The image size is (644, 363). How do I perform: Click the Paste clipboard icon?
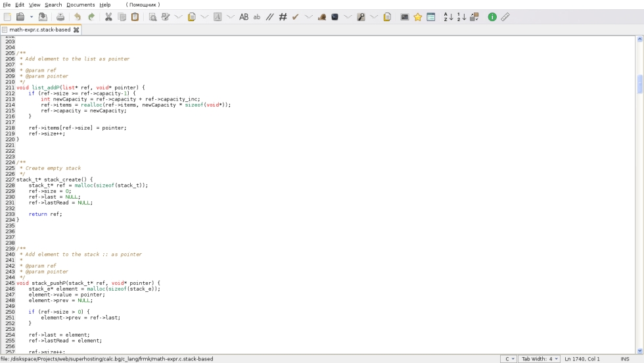pos(135,17)
